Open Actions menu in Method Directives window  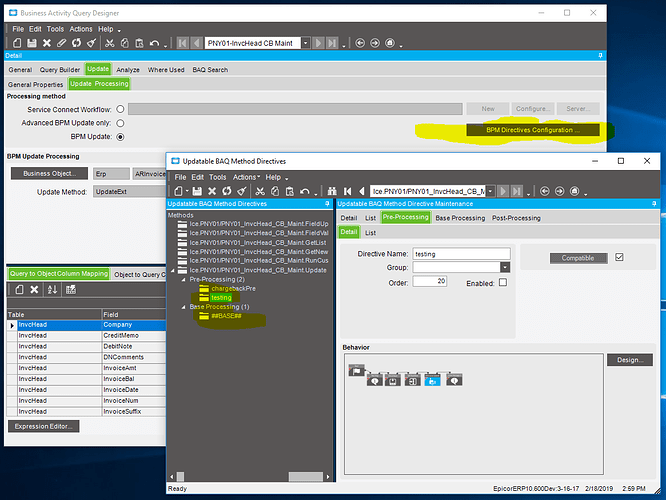click(246, 177)
